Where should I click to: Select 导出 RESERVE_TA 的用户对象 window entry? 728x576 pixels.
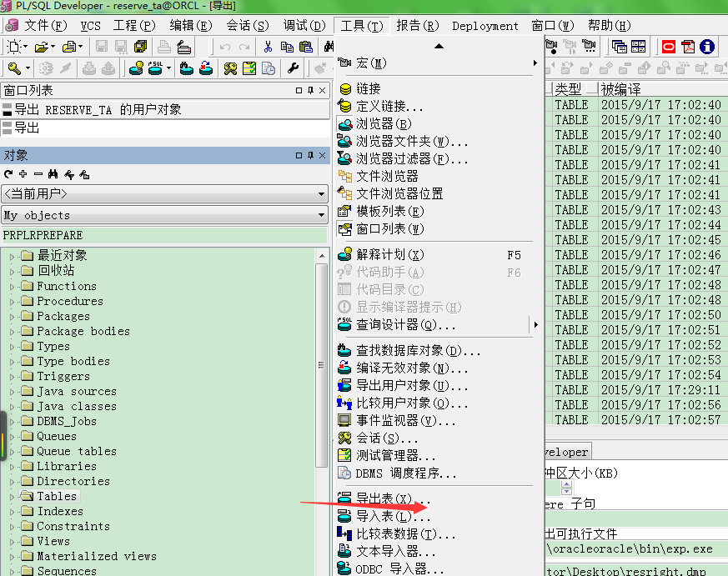(165, 109)
